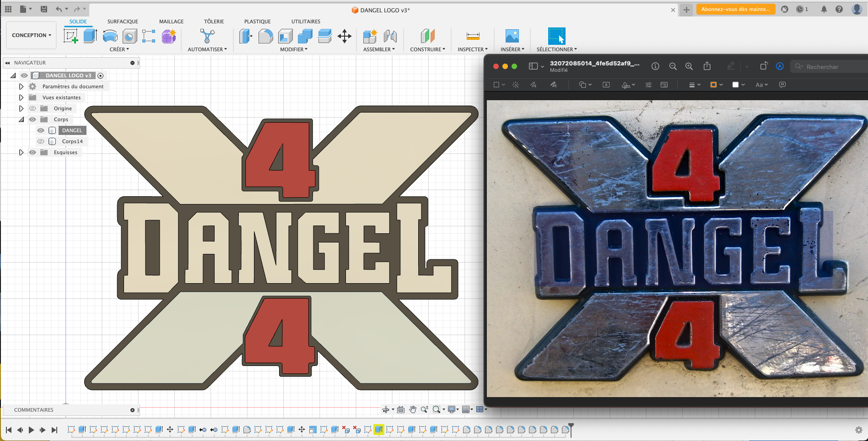Screen dimensions: 868x441
Task: Switch to the SURFACIQUE tab
Action: (123, 22)
